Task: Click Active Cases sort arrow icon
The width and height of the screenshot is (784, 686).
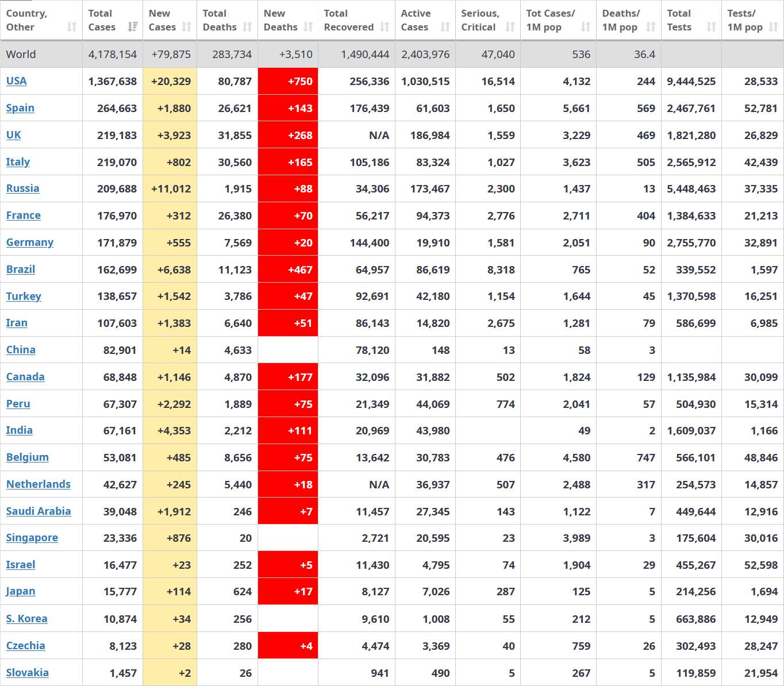Action: 445,27
